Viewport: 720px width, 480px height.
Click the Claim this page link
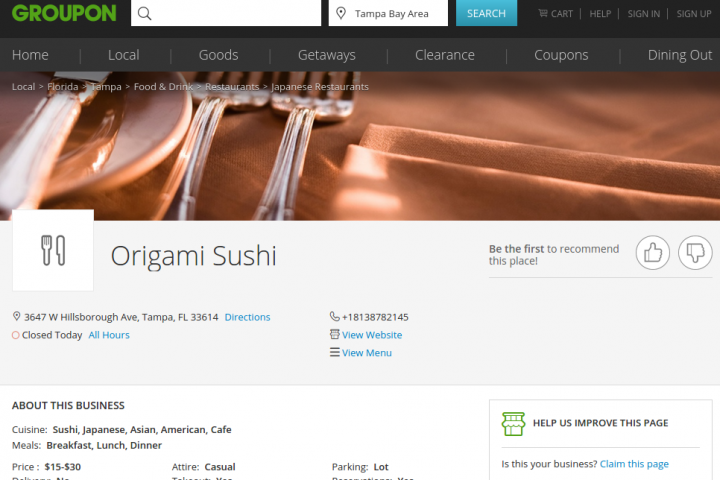click(634, 464)
